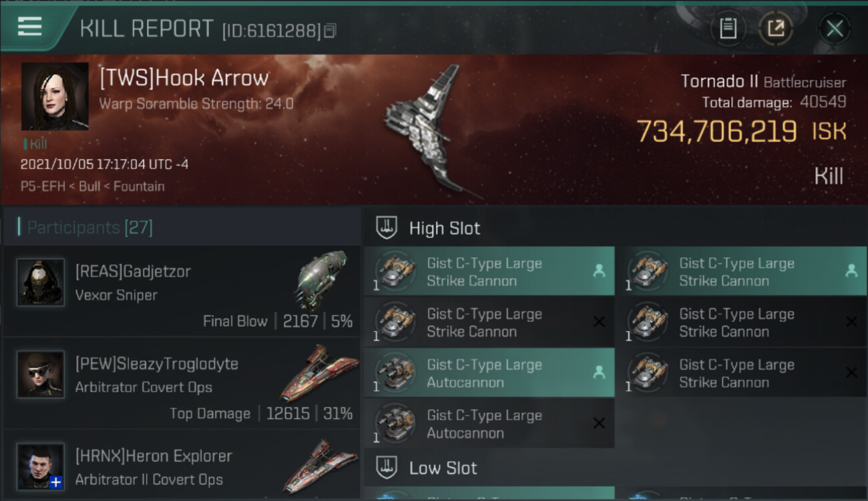868x501 pixels.
Task: Open the Participants [27] tab
Action: click(x=90, y=228)
